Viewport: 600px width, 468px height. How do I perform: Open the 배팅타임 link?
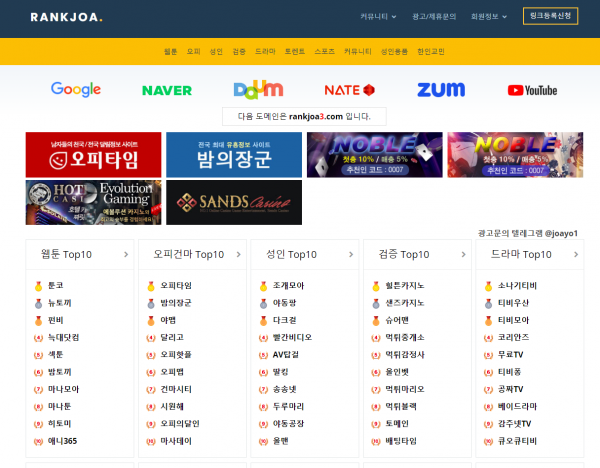tap(401, 441)
